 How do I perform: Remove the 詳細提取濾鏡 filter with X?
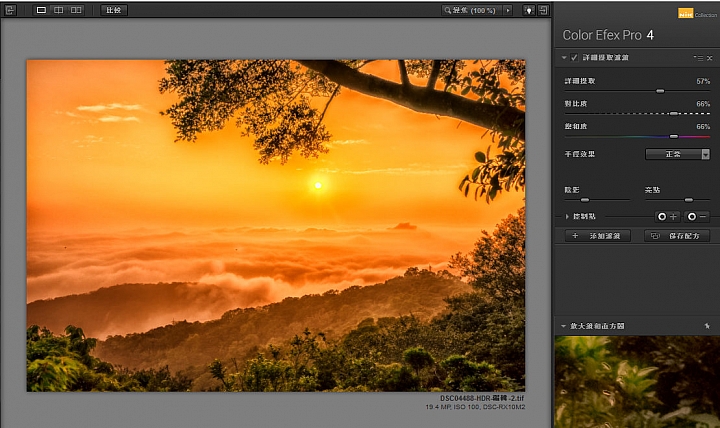coord(710,58)
